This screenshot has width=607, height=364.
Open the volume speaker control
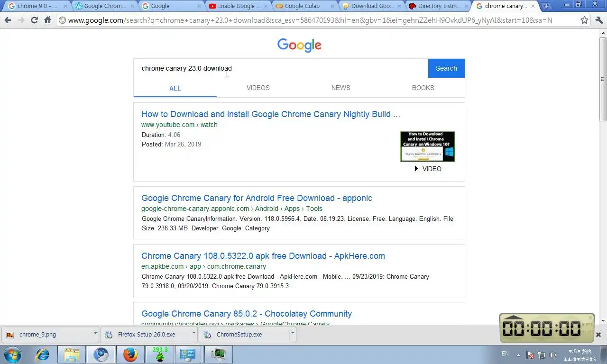tap(552, 355)
